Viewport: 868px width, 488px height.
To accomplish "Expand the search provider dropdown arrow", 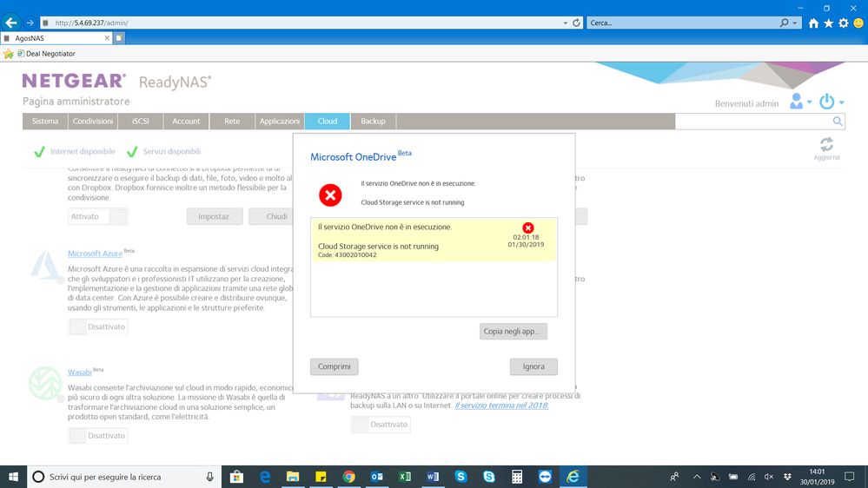I will click(795, 23).
